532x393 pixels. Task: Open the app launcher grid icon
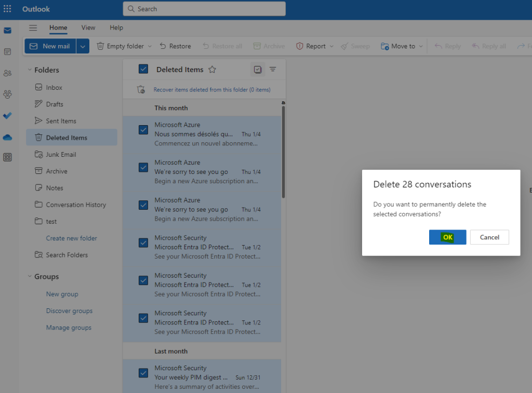coord(7,9)
